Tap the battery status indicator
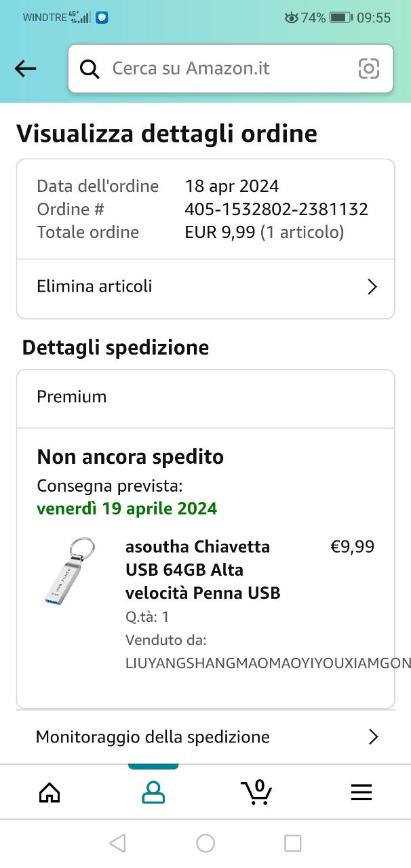This screenshot has width=411, height=868. tap(340, 18)
